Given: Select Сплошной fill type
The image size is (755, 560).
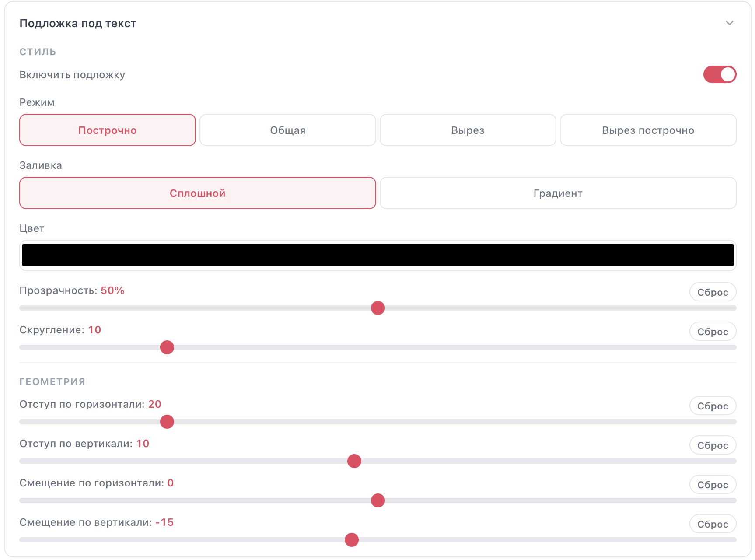Looking at the screenshot, I should click(198, 193).
